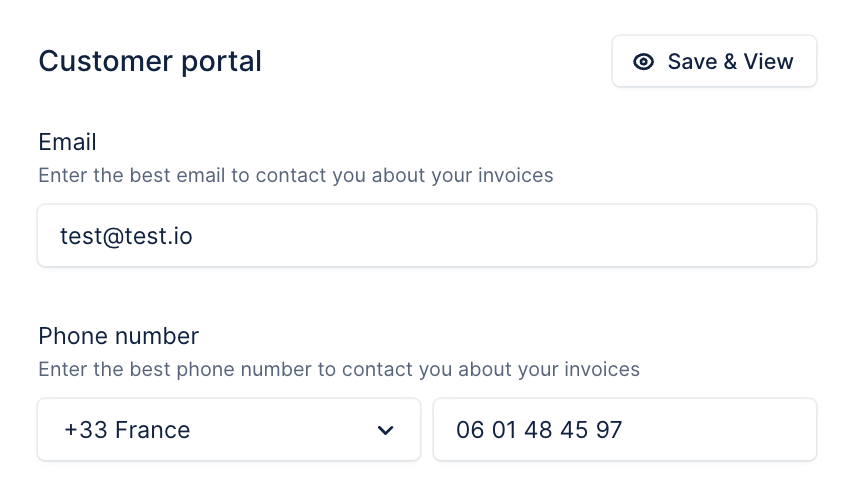Click the phone number helper description text
The width and height of the screenshot is (858, 502).
[339, 370]
